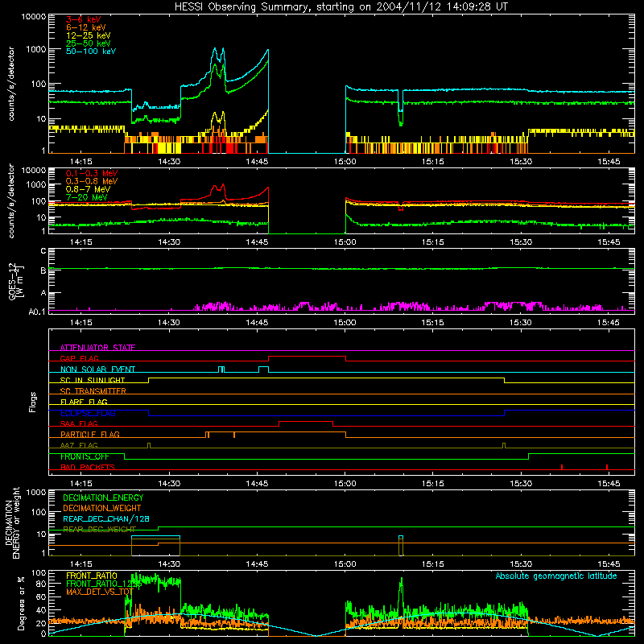
Task: Click counts/s/detector axis title of MeV panel
Action: [x=11, y=200]
